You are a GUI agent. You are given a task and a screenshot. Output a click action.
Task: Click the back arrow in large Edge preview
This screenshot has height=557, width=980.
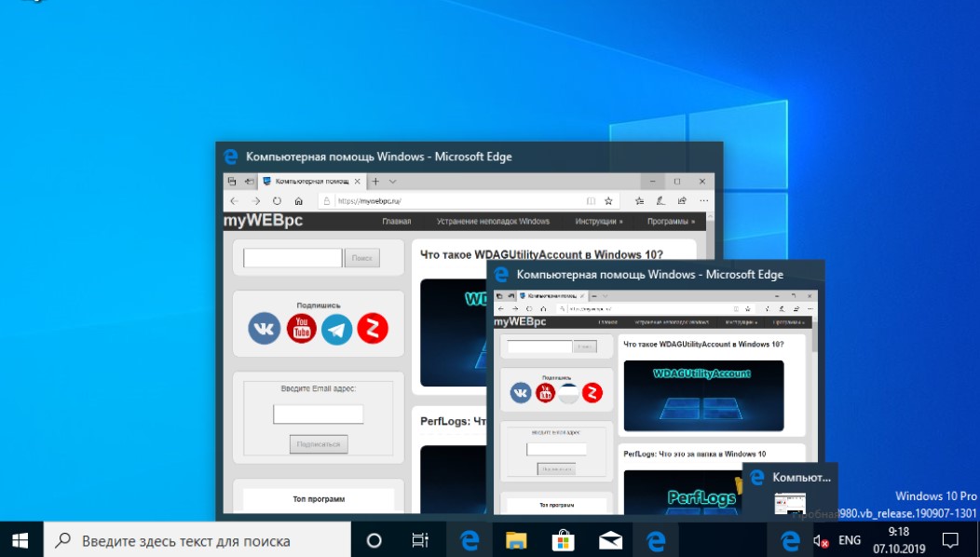pyautogui.click(x=235, y=200)
